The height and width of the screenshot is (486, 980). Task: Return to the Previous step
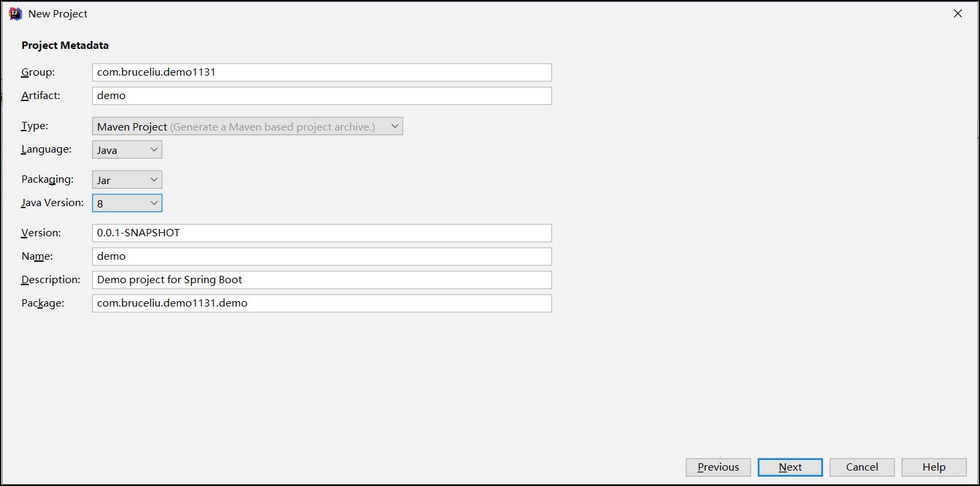click(x=718, y=467)
